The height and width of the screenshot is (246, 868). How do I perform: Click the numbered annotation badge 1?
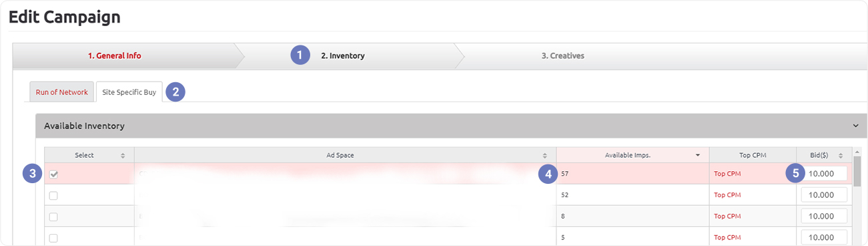click(300, 55)
